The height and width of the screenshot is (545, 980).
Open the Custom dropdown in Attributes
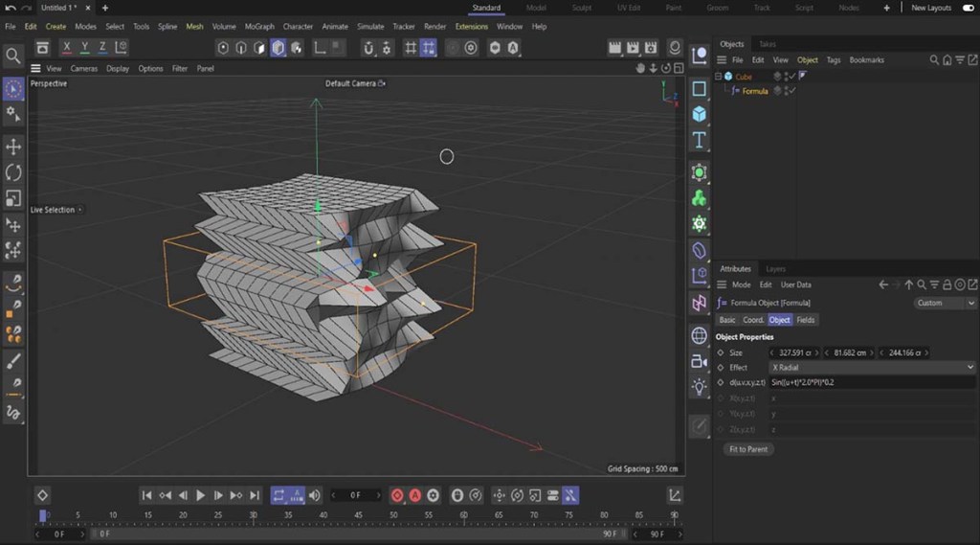click(945, 303)
